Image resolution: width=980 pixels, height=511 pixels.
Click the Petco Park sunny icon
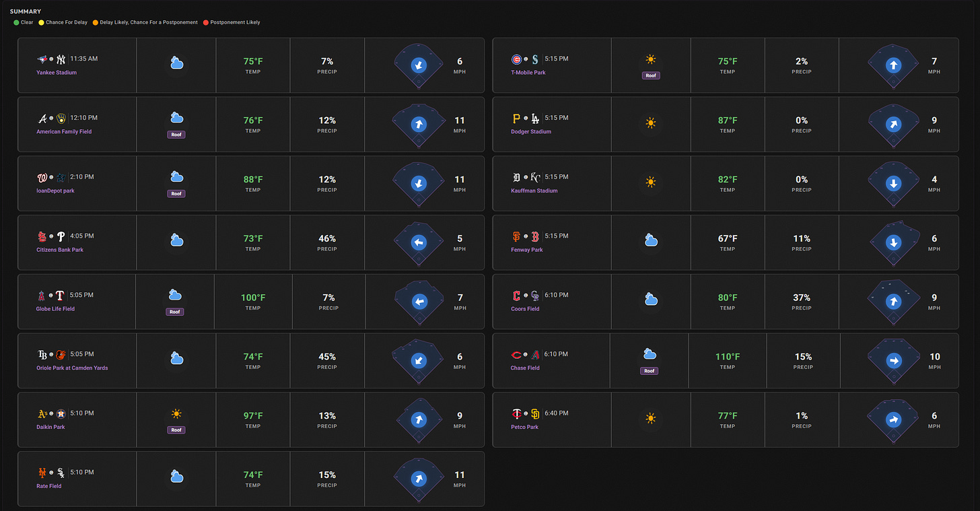click(x=650, y=418)
